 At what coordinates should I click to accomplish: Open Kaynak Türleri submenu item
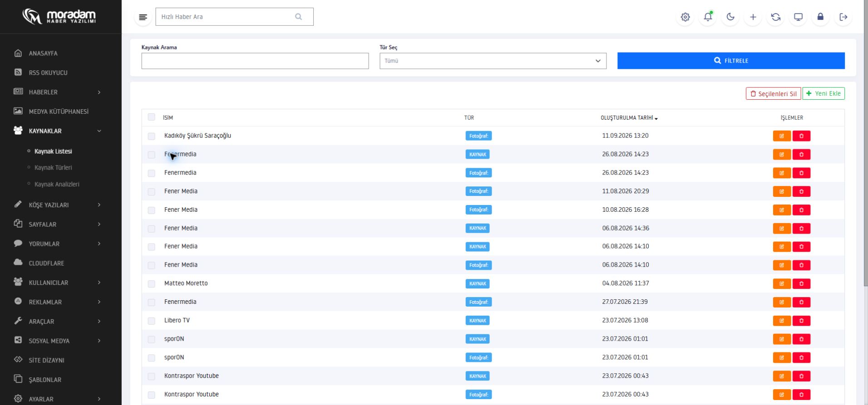coord(53,167)
